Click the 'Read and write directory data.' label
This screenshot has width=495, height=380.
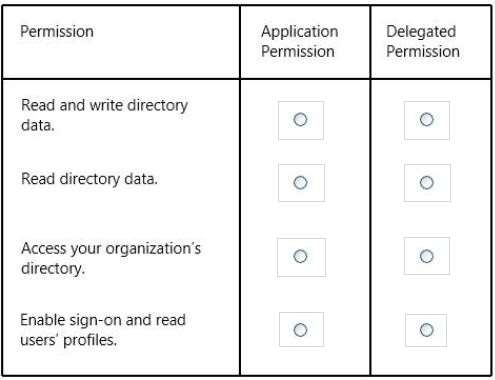[104, 115]
